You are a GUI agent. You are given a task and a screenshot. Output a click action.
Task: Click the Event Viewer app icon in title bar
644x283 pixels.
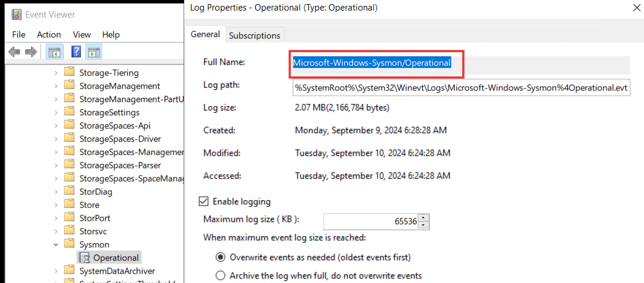[x=16, y=15]
